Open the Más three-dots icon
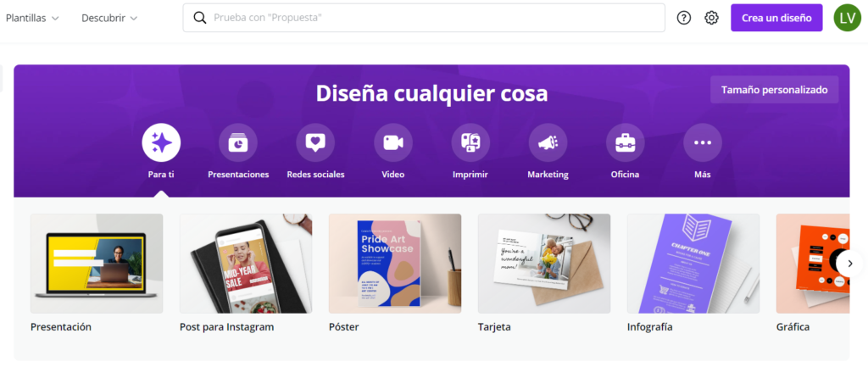The width and height of the screenshot is (868, 378). pyautogui.click(x=703, y=142)
